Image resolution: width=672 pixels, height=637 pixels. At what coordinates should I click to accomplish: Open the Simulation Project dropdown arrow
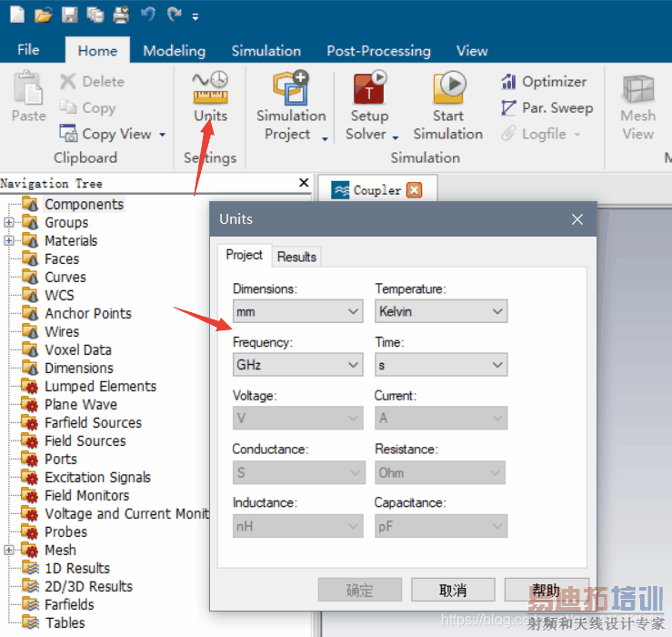325,138
